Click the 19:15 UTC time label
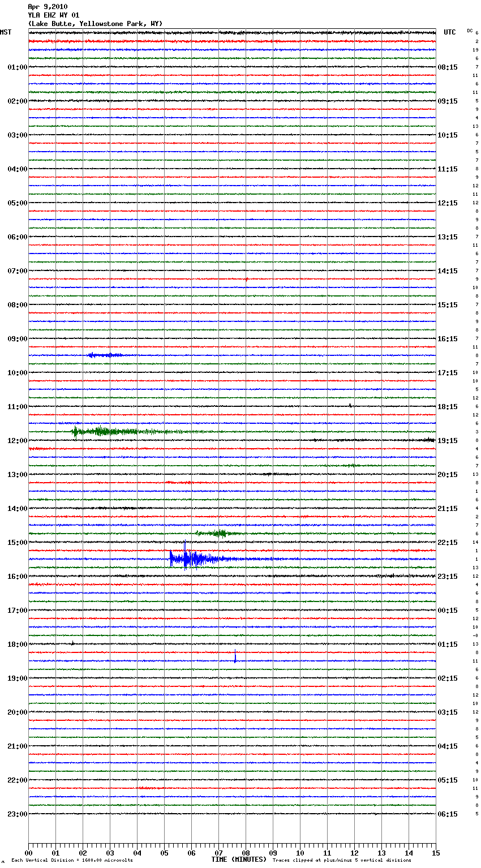 (448, 441)
